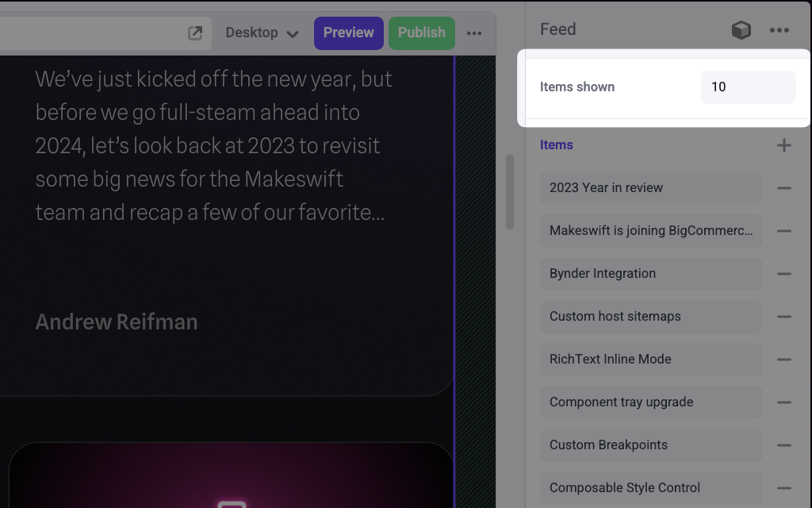Open toolbar more options next to Publish
This screenshot has width=812, height=508.
(x=474, y=33)
